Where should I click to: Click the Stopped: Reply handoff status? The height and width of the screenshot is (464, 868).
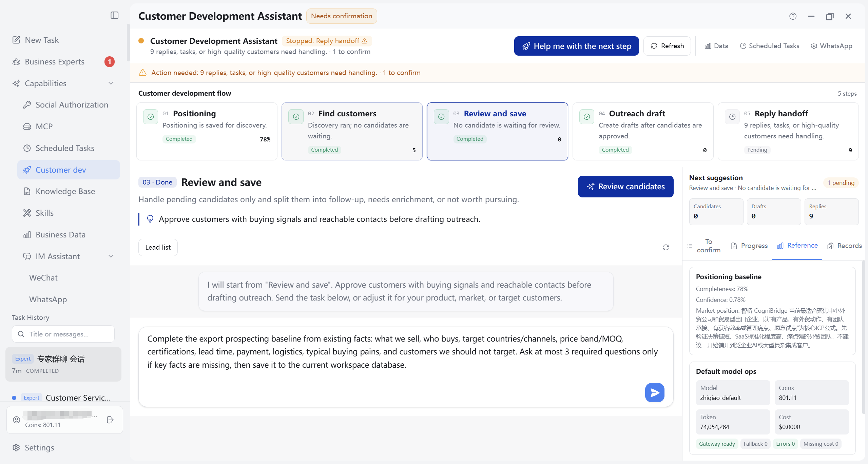click(327, 41)
